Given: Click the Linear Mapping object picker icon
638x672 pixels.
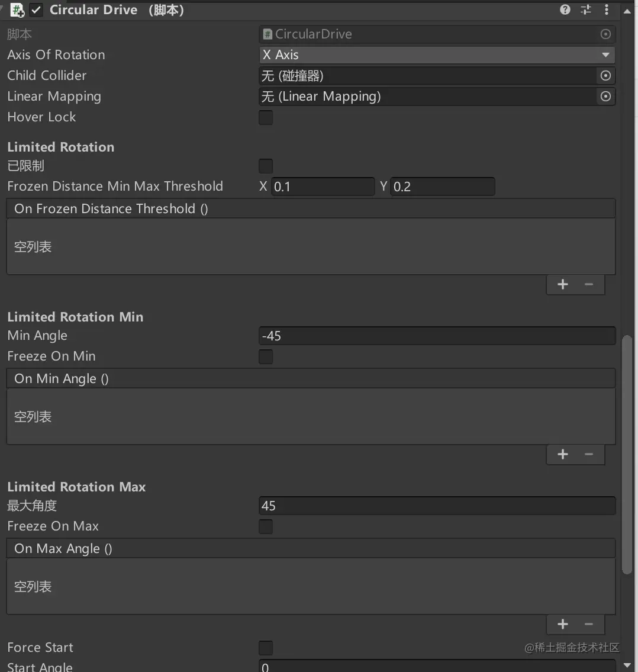Looking at the screenshot, I should [605, 97].
